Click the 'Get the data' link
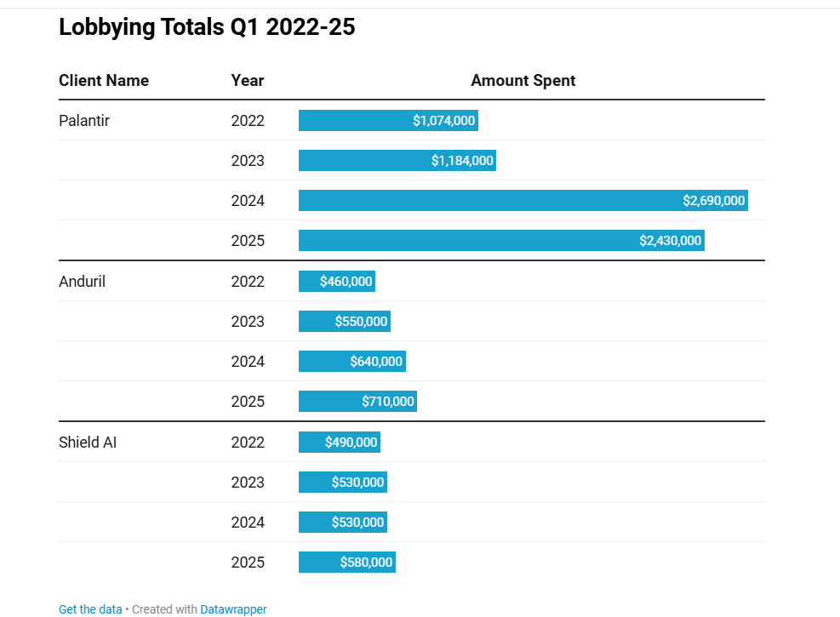This screenshot has height=617, width=840. coord(90,609)
